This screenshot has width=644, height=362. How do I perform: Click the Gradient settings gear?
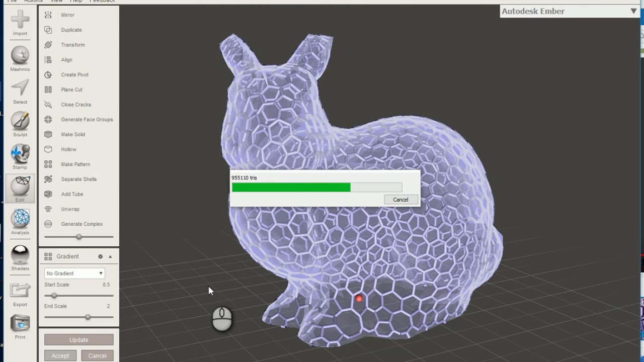(x=100, y=256)
